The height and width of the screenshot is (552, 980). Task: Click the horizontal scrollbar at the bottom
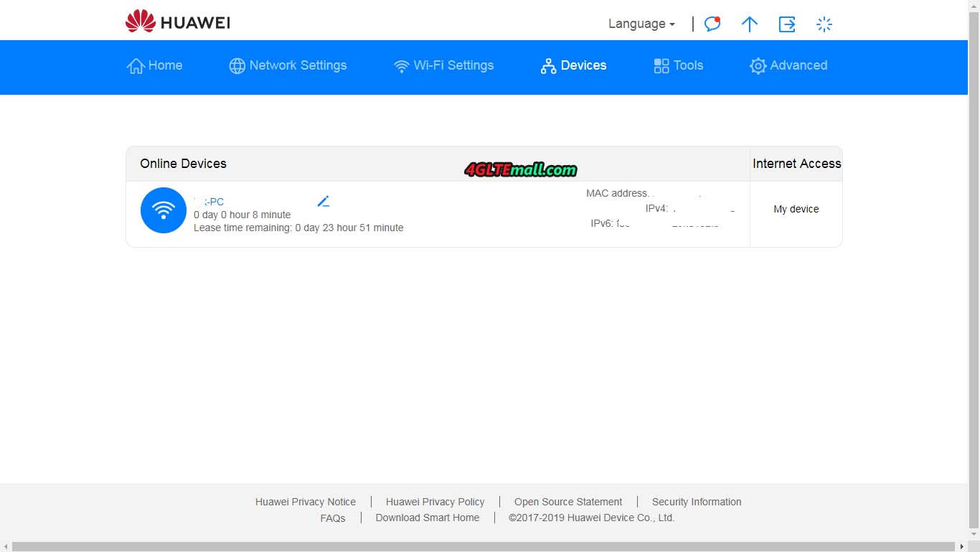(x=484, y=547)
